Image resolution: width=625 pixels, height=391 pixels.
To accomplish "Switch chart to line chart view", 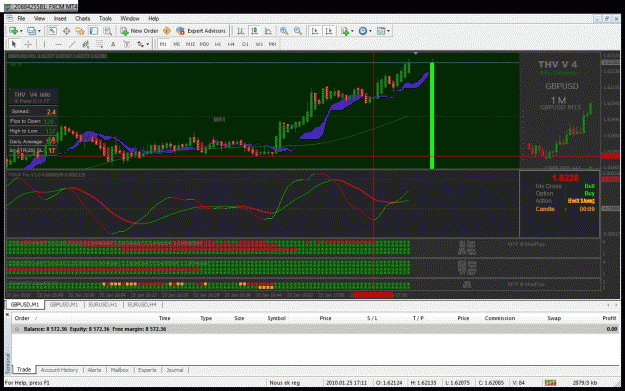I will click(268, 31).
